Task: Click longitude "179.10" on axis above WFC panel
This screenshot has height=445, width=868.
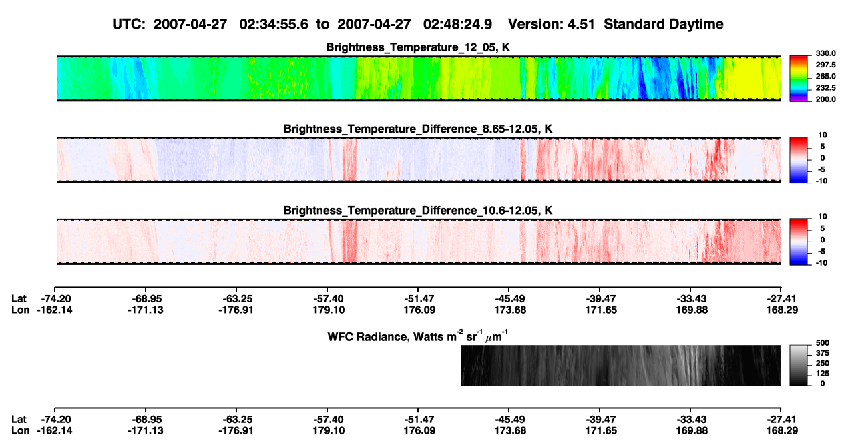Action: pyautogui.click(x=327, y=310)
